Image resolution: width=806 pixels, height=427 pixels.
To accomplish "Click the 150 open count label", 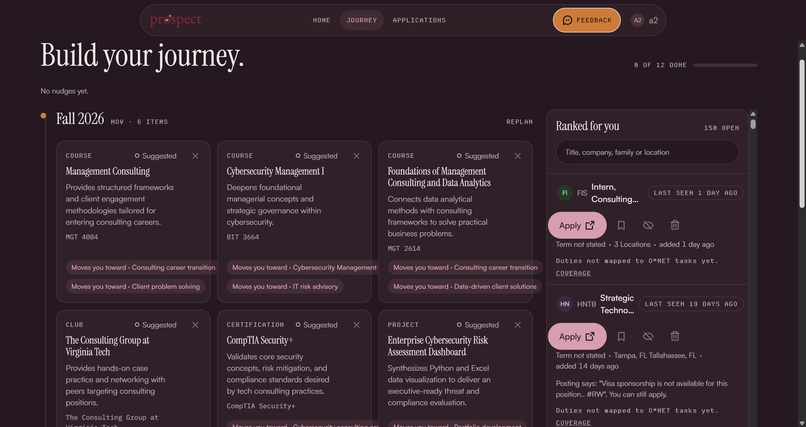I will [722, 127].
